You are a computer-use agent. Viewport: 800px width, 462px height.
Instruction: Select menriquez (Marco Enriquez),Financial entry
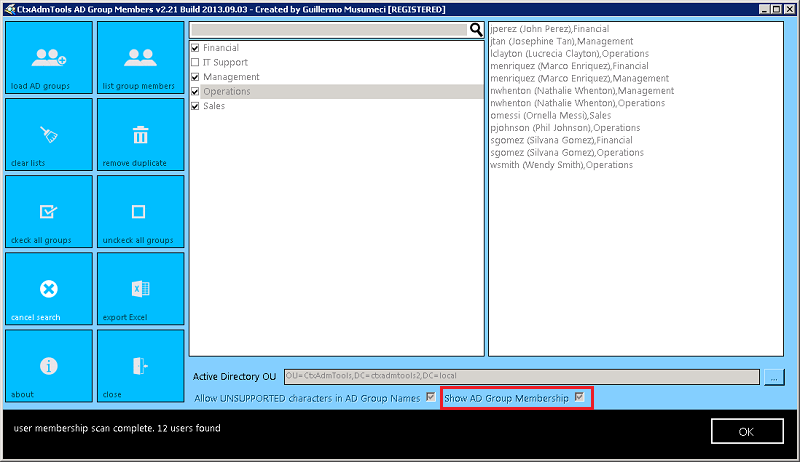(x=569, y=66)
